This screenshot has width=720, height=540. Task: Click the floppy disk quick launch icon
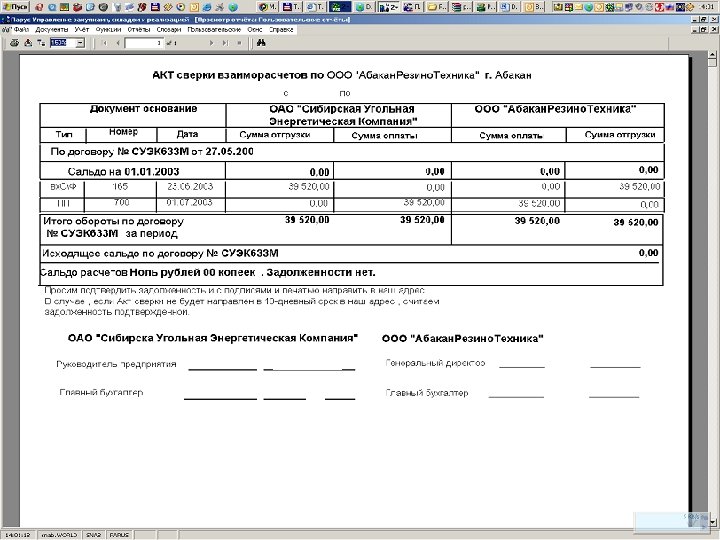[155, 7]
